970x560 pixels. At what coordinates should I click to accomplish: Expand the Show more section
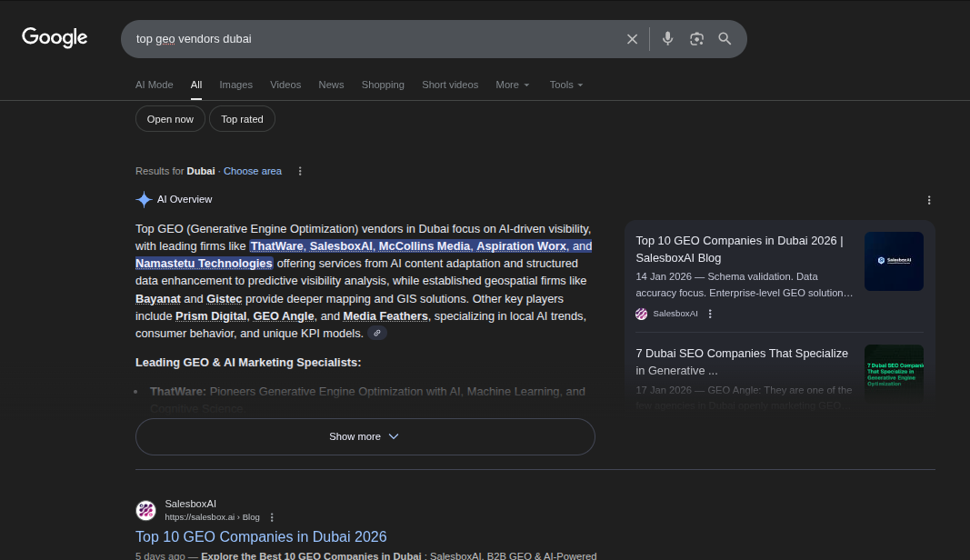tap(365, 436)
